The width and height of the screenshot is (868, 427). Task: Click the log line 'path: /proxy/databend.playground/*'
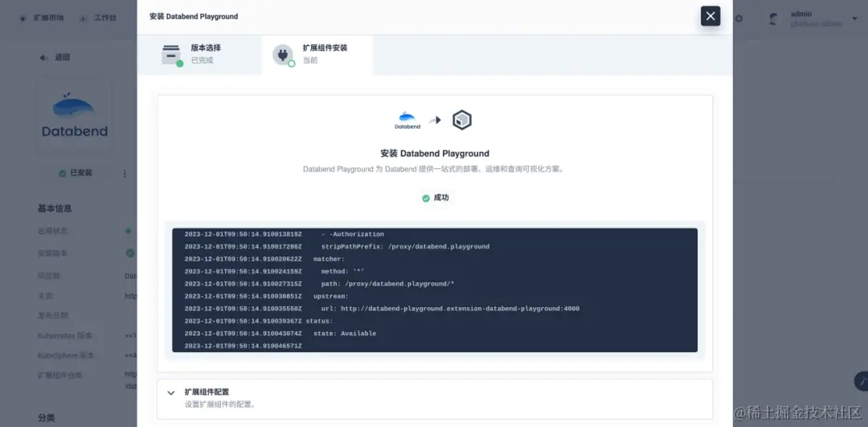(319, 284)
